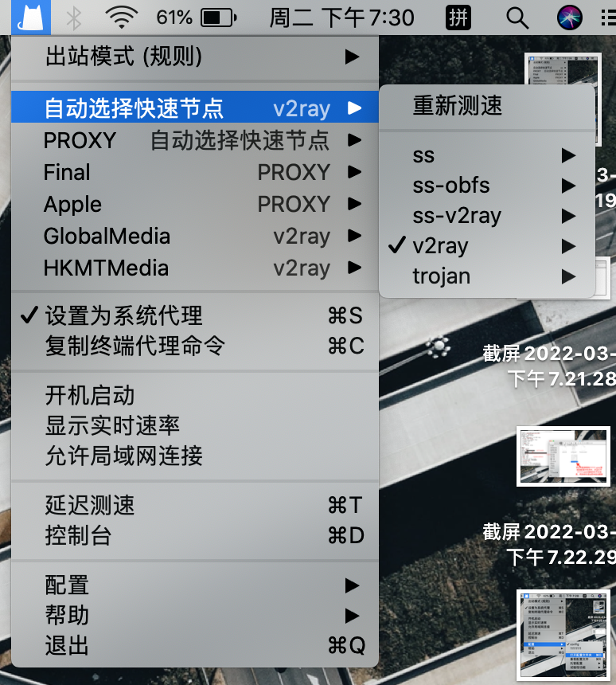Viewport: 616px width, 685px height.
Task: Open the 控制台 dashboard
Action: [195, 535]
